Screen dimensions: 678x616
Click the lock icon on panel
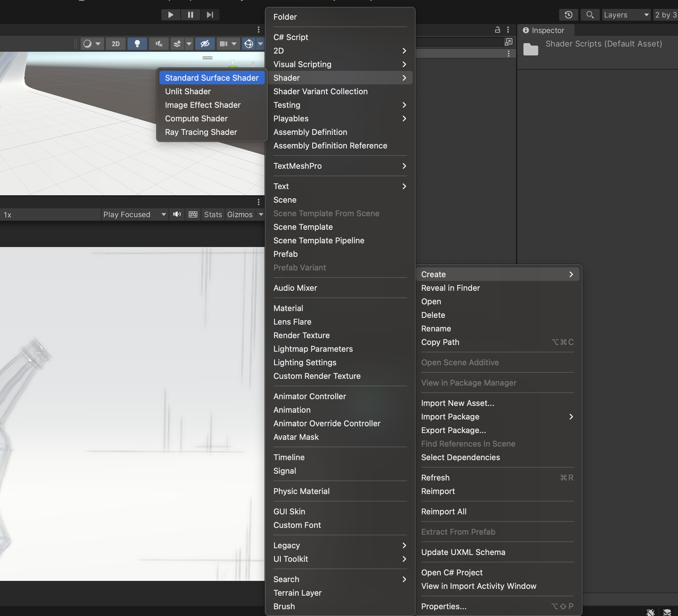(497, 30)
